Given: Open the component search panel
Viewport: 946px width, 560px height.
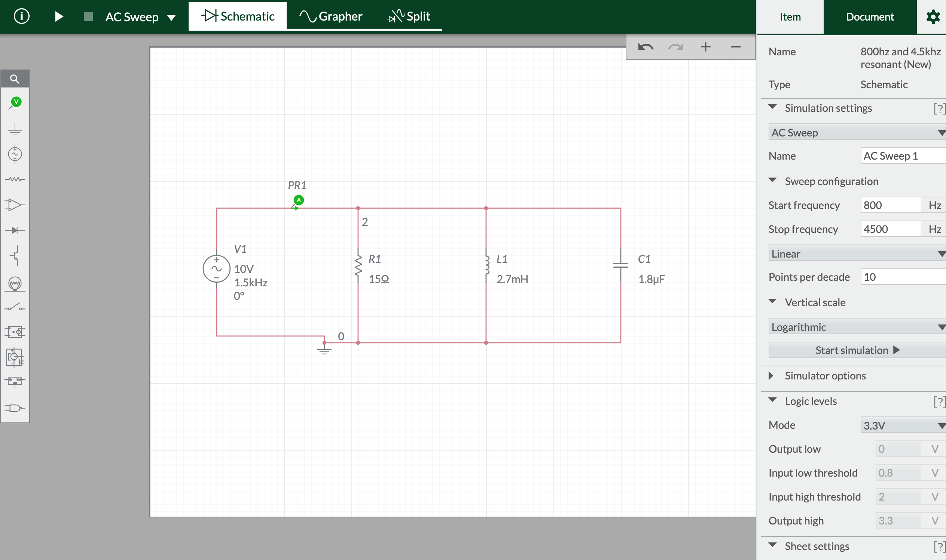Looking at the screenshot, I should pos(15,79).
